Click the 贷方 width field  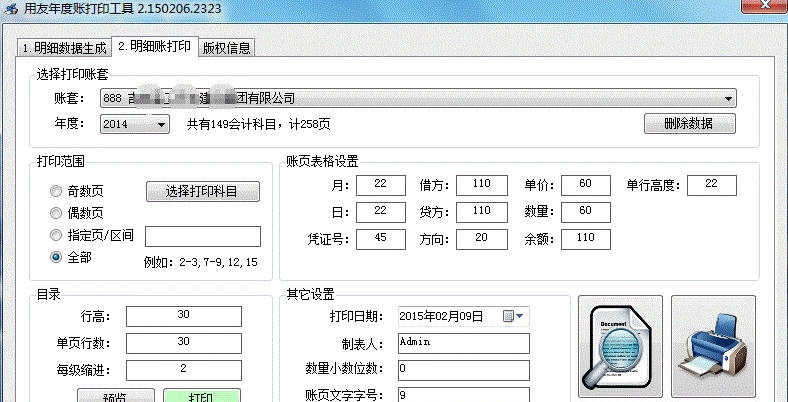click(481, 213)
